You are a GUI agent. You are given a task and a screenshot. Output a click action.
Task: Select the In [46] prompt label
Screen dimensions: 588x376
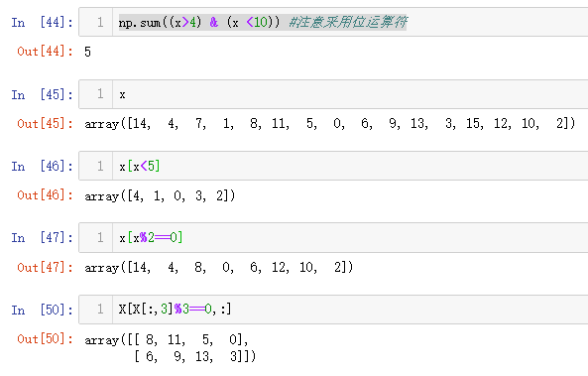click(x=42, y=167)
